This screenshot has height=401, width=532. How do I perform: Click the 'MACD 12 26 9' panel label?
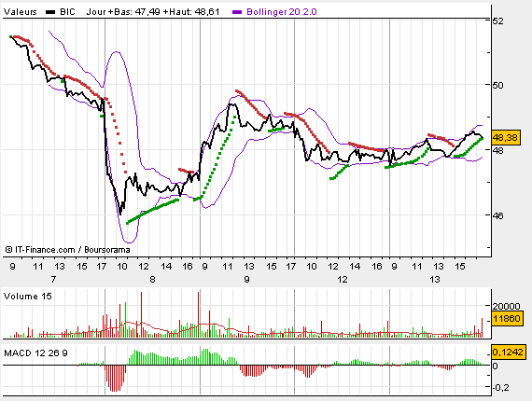click(35, 353)
